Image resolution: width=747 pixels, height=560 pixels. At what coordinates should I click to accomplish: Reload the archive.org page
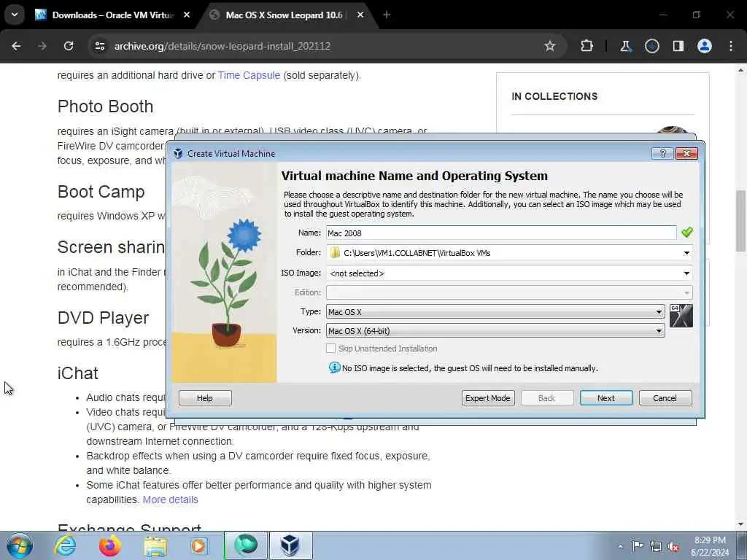point(69,46)
